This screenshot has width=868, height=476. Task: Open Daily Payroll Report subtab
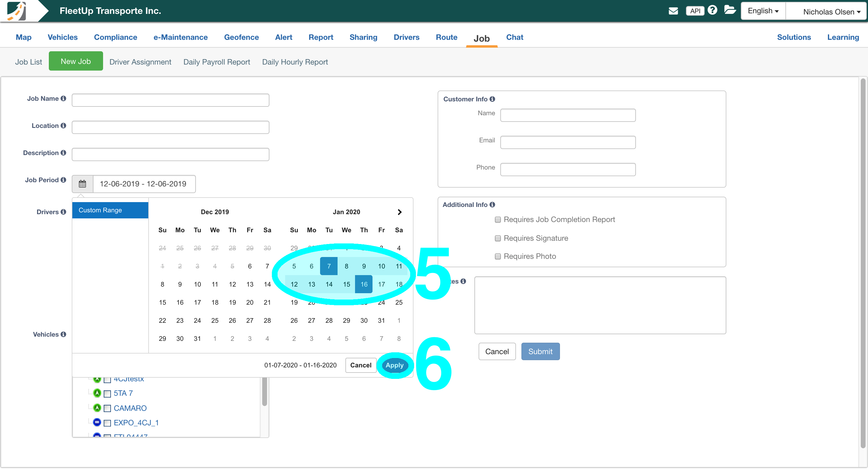tap(217, 62)
